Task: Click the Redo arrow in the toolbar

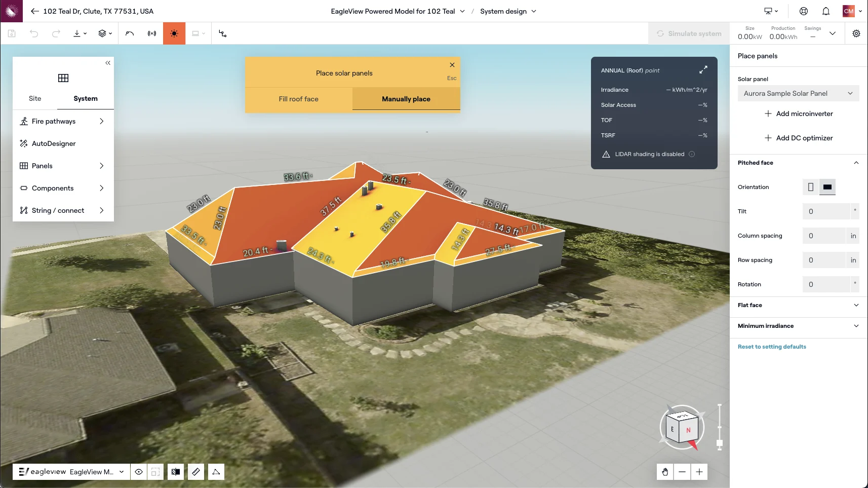Action: tap(56, 33)
